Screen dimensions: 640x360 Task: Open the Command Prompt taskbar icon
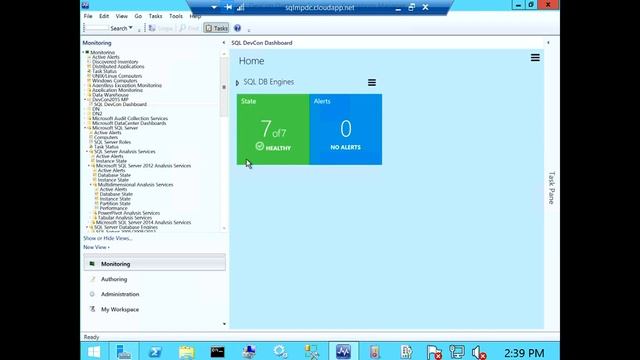[x=217, y=351]
